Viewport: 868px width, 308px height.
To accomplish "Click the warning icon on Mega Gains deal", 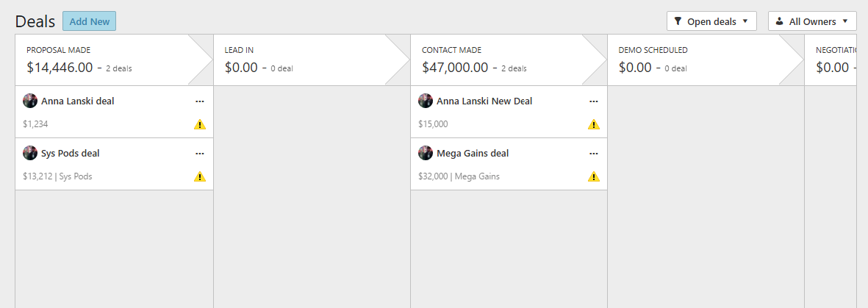I will coord(593,176).
